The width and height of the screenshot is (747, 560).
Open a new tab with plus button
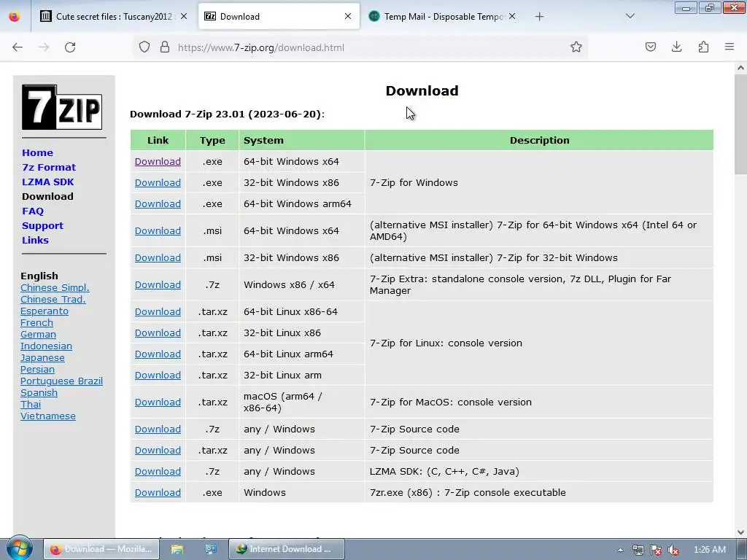[539, 17]
